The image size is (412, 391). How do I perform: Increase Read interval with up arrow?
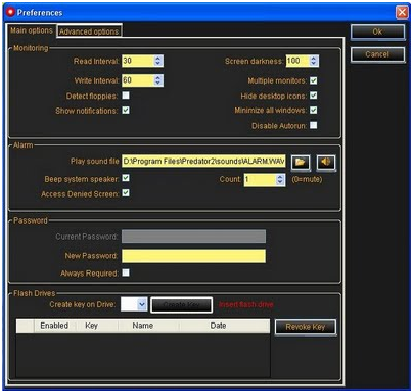point(158,58)
